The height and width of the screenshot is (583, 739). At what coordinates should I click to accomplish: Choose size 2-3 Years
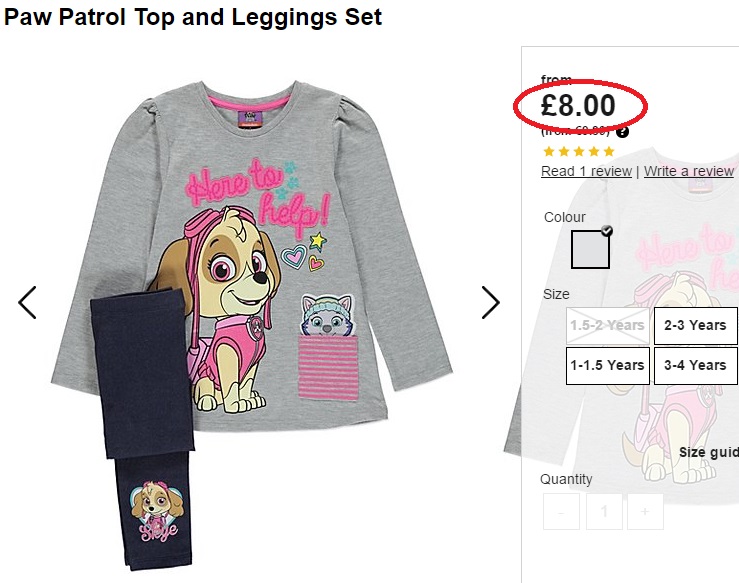[x=695, y=325]
